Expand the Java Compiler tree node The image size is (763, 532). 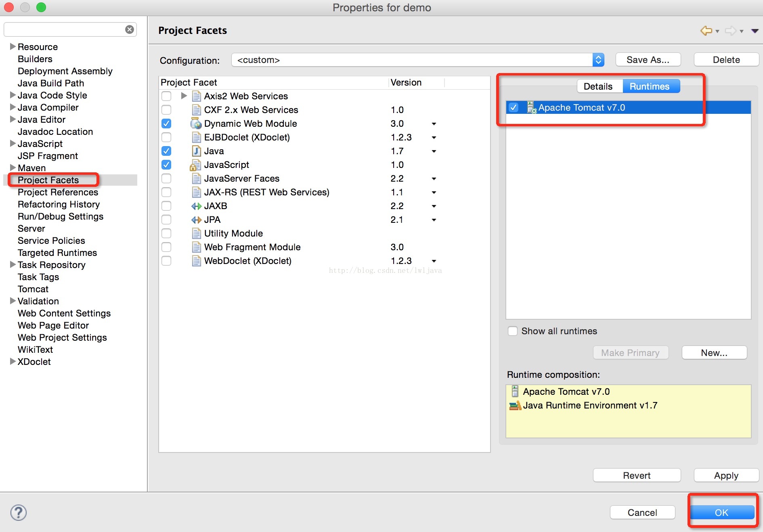tap(13, 107)
